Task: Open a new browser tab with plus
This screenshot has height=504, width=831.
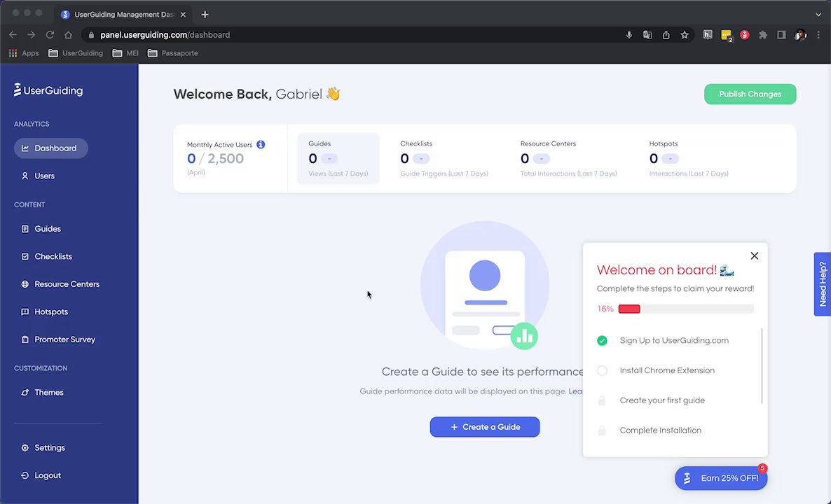Action: [205, 15]
